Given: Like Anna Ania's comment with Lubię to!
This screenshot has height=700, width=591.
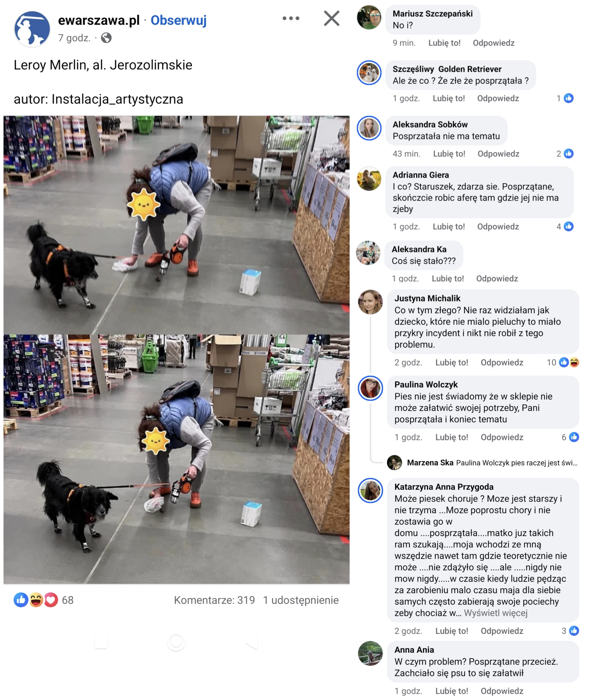Looking at the screenshot, I should [452, 691].
